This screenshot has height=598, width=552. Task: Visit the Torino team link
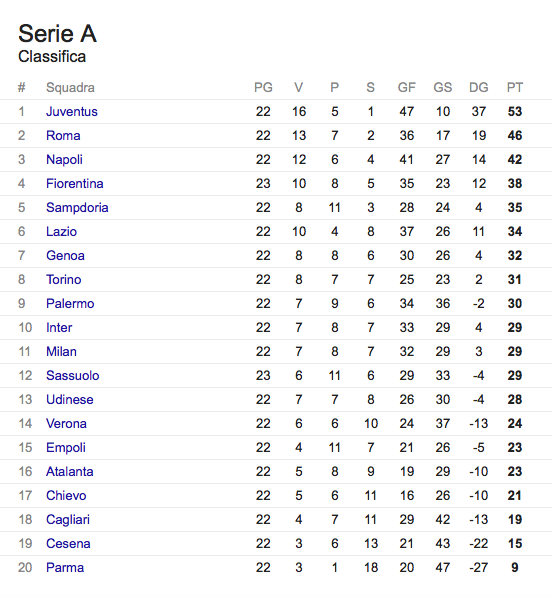(x=64, y=280)
